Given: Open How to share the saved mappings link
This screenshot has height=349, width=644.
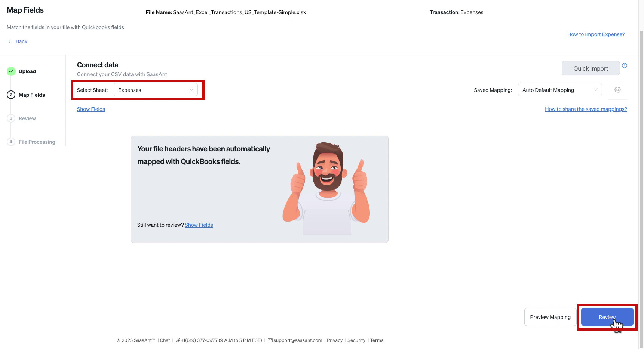Looking at the screenshot, I should click(586, 109).
